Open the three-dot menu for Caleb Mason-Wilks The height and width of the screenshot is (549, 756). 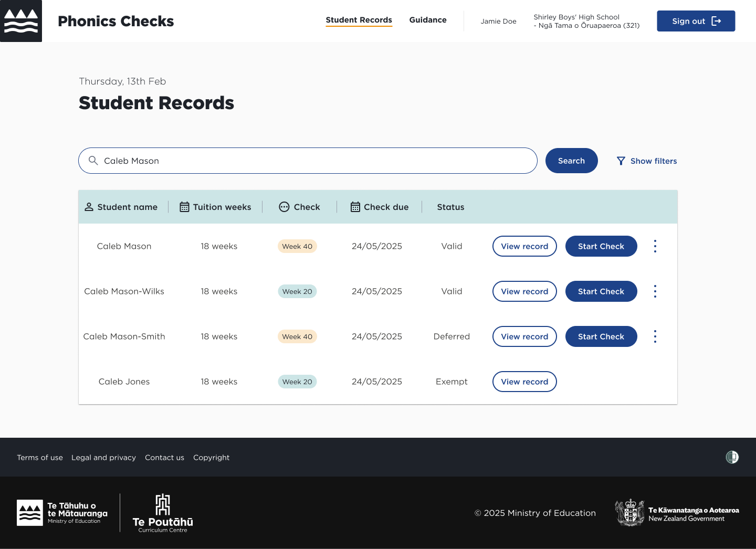tap(655, 291)
